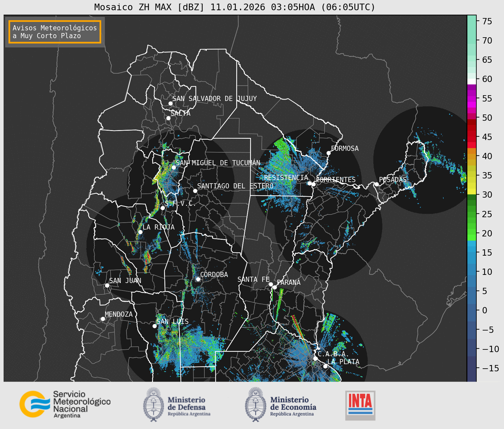Click the MENDOZA label text
504x429 pixels.
pyautogui.click(x=119, y=314)
